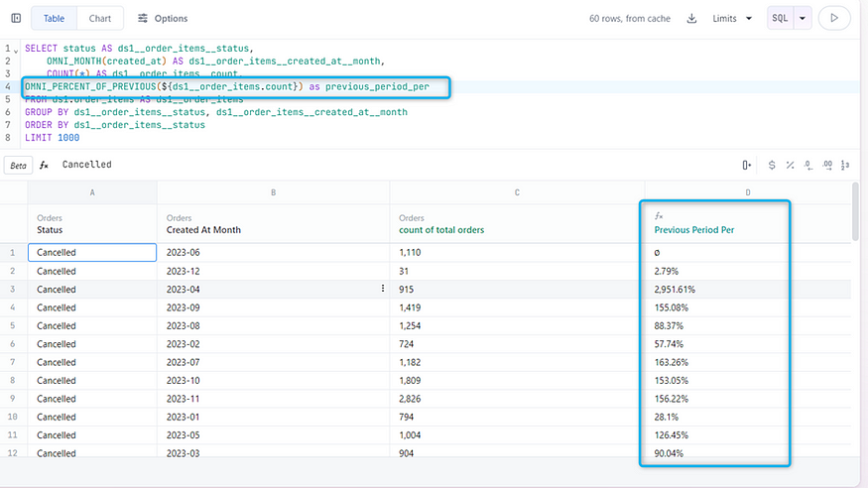The image size is (868, 488).
Task: Switch to the Chart tab
Action: pyautogui.click(x=99, y=18)
